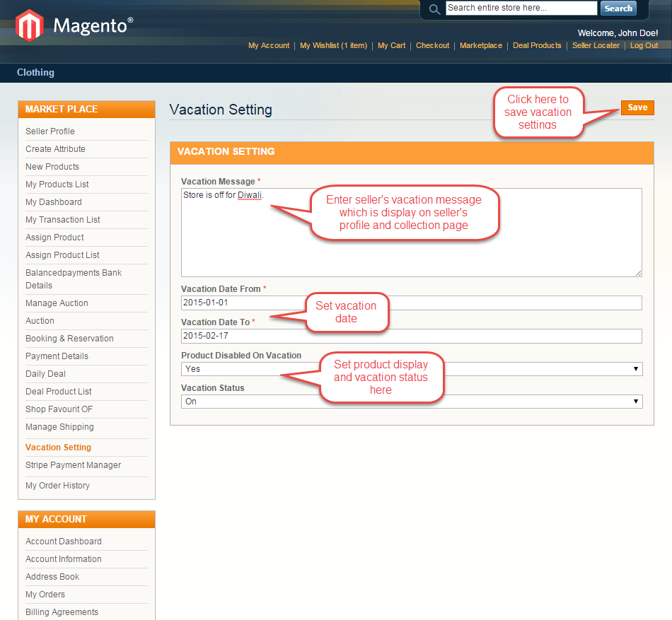
Task: Open New Products in sidebar
Action: click(52, 167)
